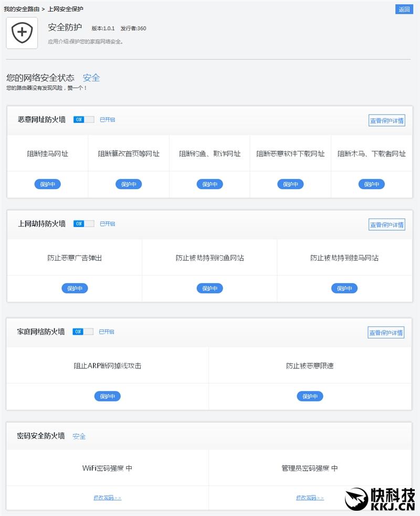
Task: Click the 返回 button at top right
Action: click(x=404, y=9)
